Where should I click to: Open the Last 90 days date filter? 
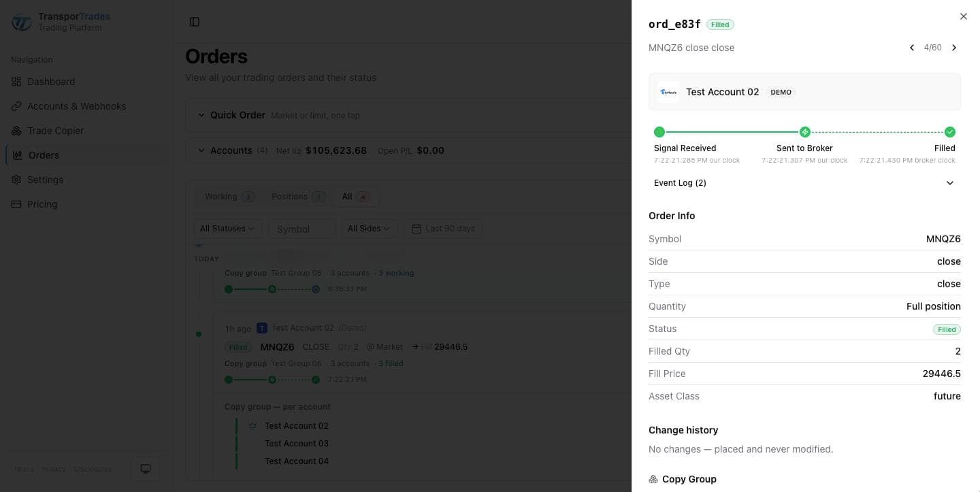pyautogui.click(x=443, y=229)
